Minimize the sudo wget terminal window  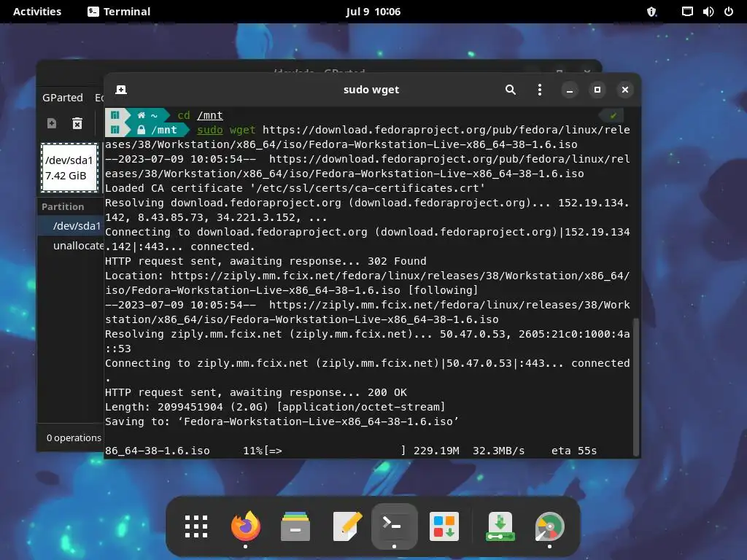[x=569, y=90]
